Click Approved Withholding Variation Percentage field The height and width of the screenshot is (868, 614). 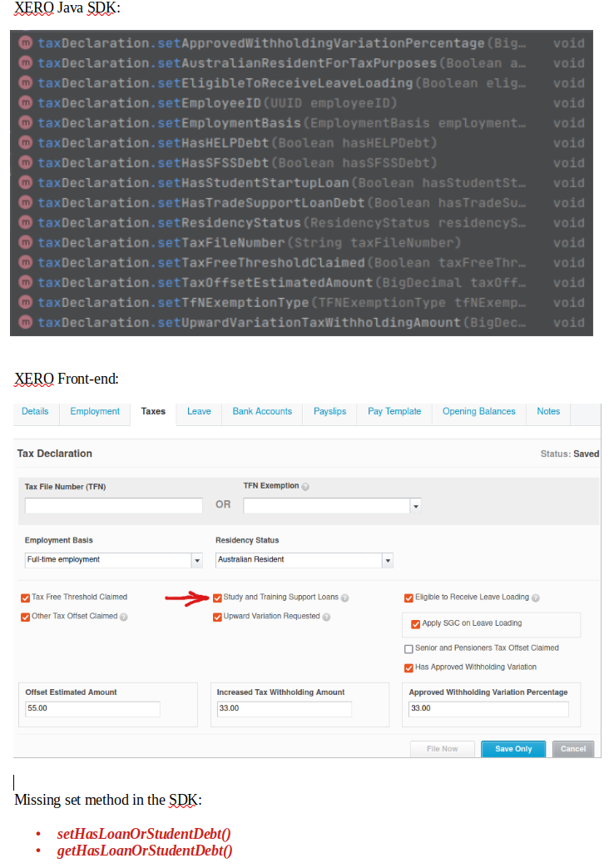coord(488,708)
